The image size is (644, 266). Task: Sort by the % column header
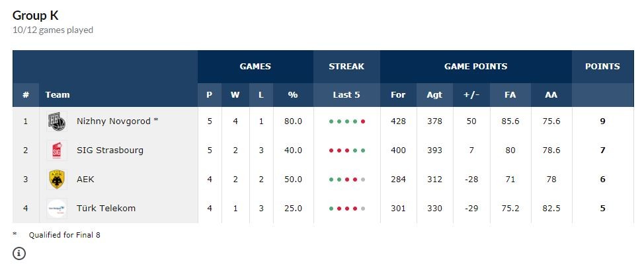tap(293, 95)
